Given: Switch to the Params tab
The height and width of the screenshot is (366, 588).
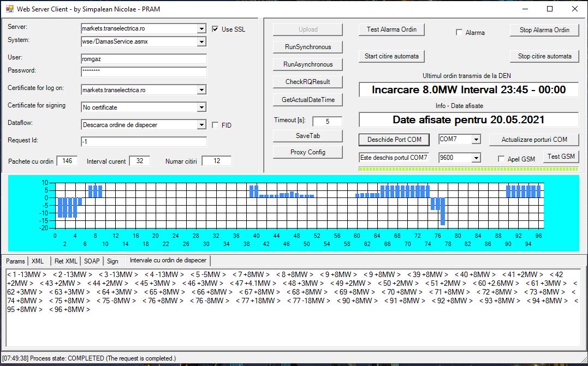Looking at the screenshot, I should click(x=15, y=261).
